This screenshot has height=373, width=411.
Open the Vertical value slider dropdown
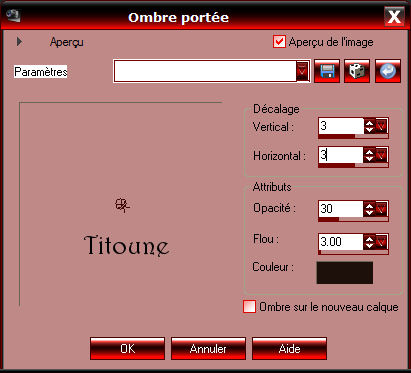click(x=382, y=126)
